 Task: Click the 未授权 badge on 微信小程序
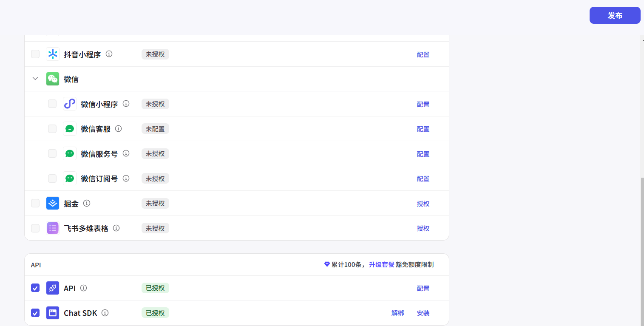pos(155,104)
